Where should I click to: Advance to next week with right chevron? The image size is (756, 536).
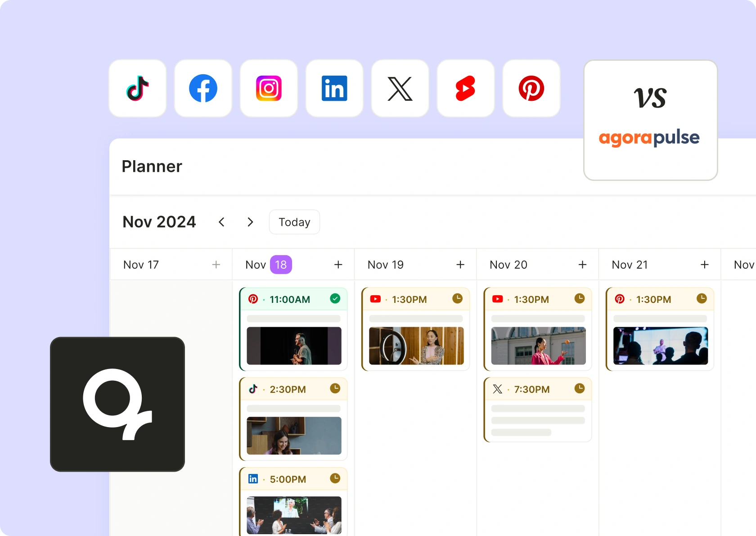pos(250,222)
